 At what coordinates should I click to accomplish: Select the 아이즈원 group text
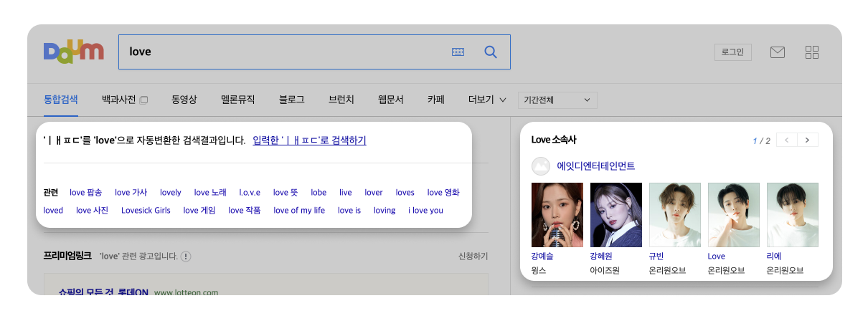click(605, 270)
